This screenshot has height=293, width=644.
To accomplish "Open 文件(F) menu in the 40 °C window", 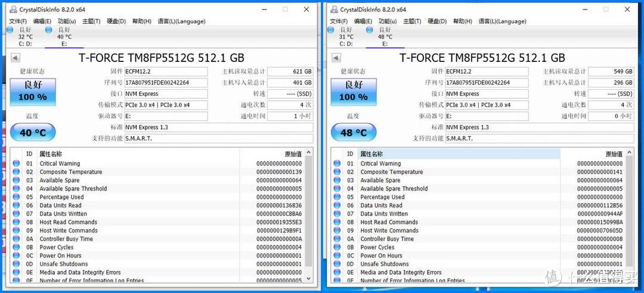I will click(x=18, y=21).
